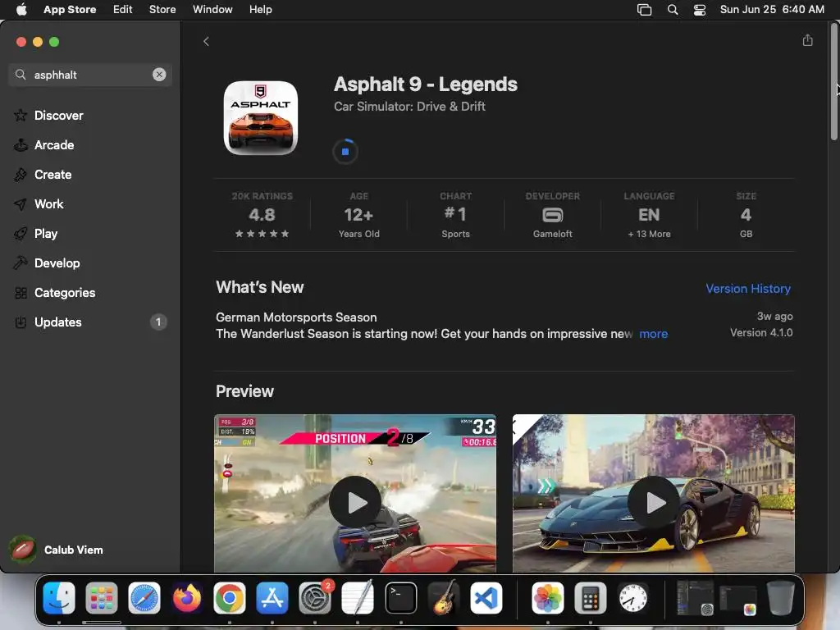Viewport: 840px width, 630px height.
Task: Expand What's New with more link
Action: [653, 334]
